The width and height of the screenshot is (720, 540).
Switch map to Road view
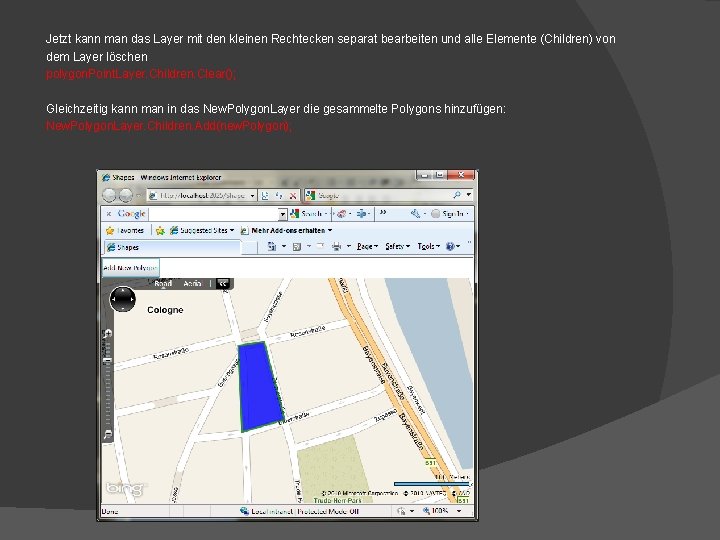163,284
